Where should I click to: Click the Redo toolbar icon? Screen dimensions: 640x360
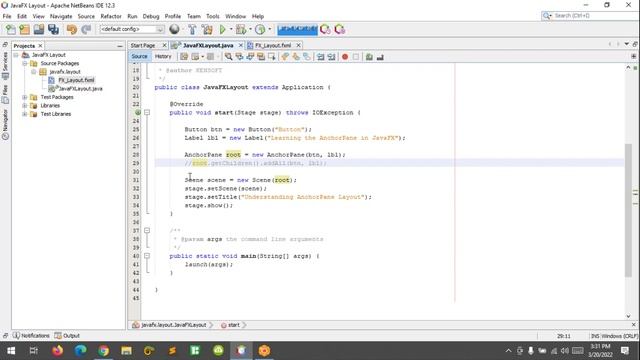[86, 29]
